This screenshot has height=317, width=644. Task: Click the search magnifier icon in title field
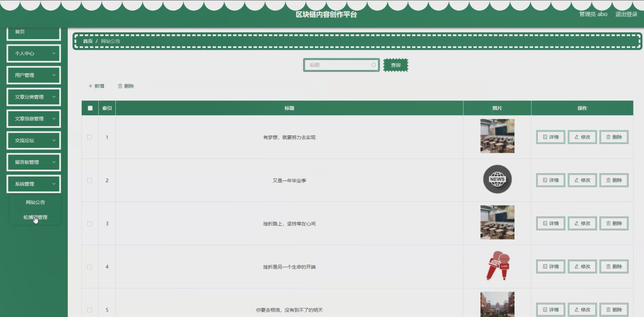(373, 65)
